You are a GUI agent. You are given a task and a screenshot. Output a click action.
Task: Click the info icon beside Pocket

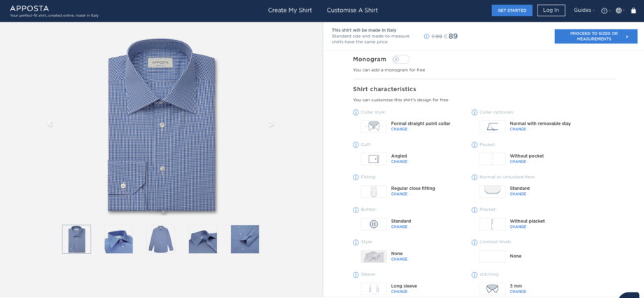pos(475,144)
